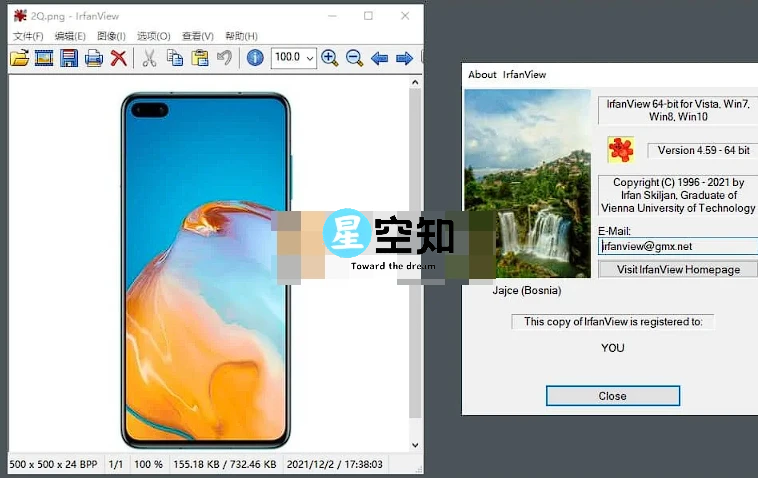Click the '1/1' status bar entry
This screenshot has width=758, height=478.
point(116,464)
